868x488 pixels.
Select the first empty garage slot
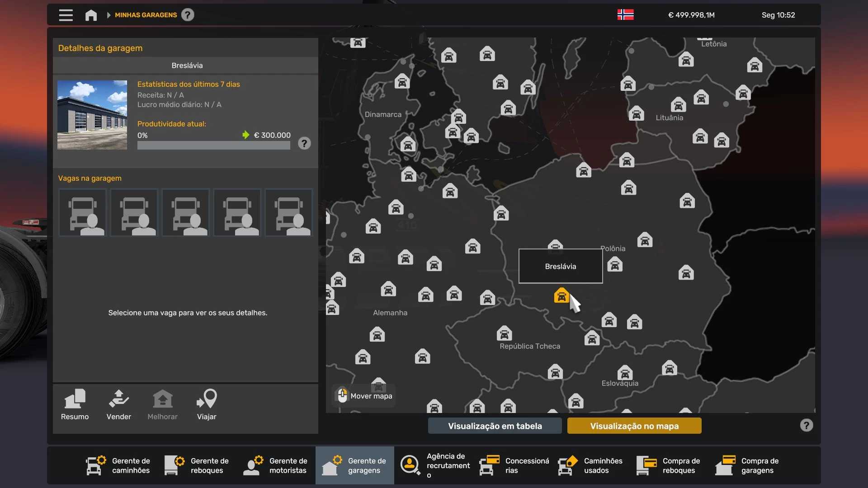83,212
